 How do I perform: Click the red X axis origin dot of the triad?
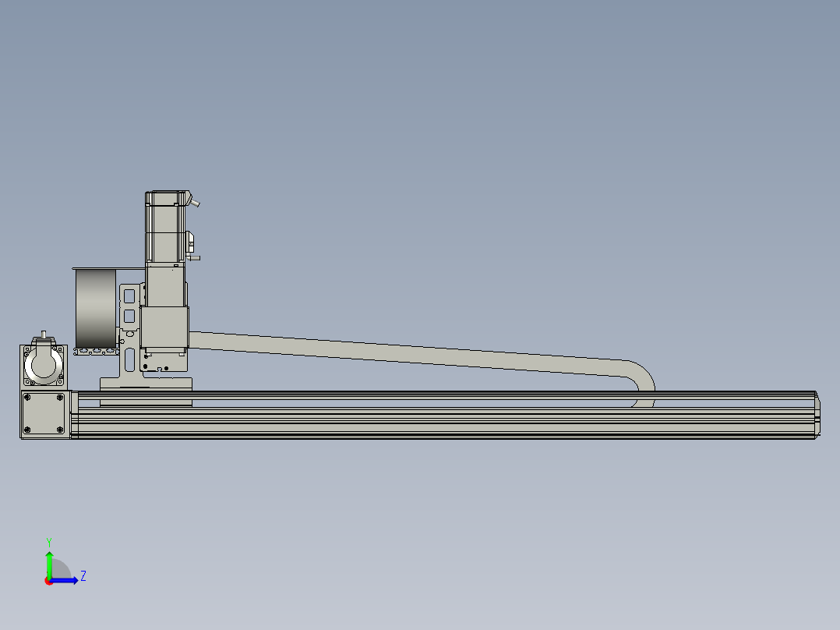(48, 581)
